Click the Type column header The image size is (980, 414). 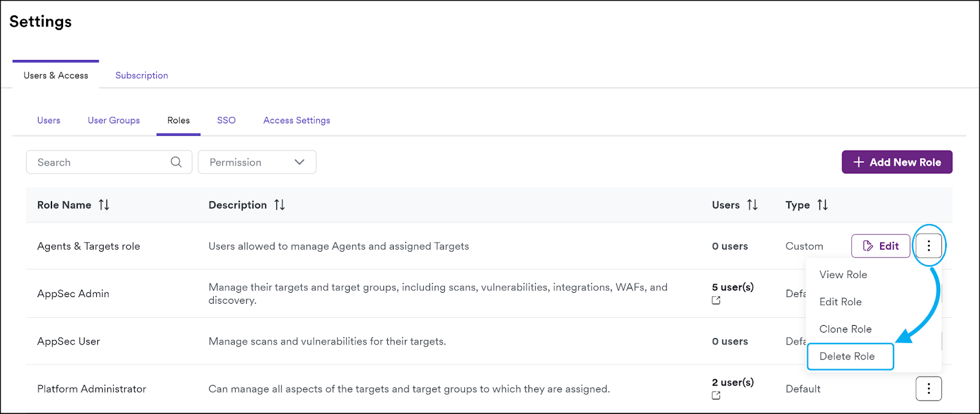pyautogui.click(x=797, y=205)
